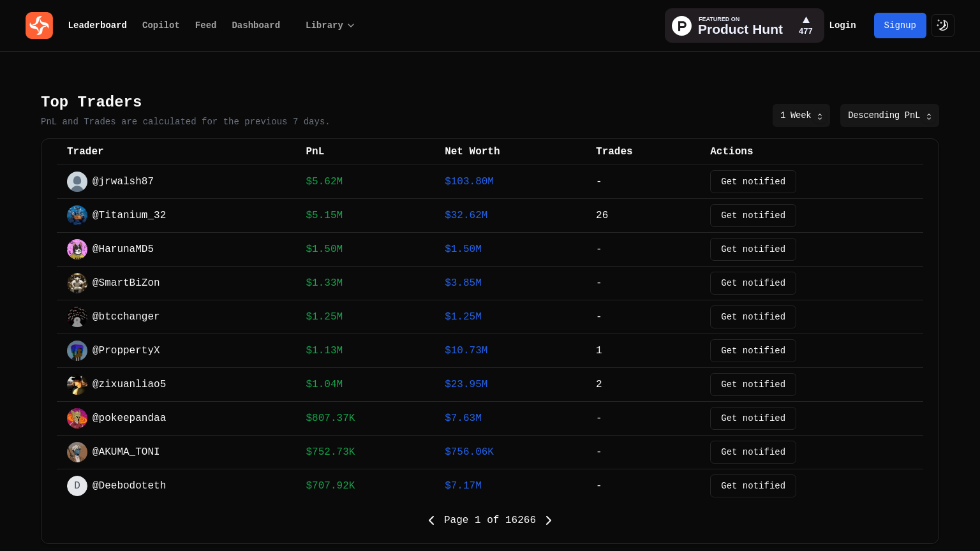
Task: Click the Login link
Action: point(842,26)
